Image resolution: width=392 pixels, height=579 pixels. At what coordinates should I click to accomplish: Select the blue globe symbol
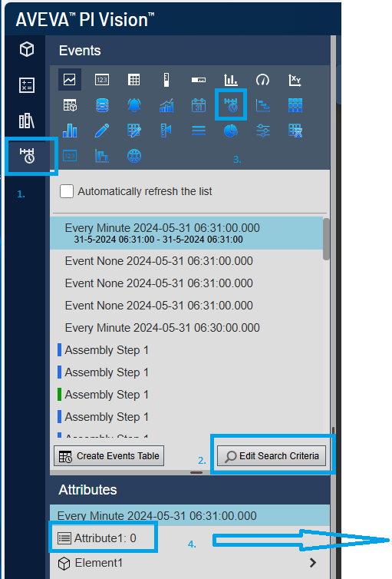(x=134, y=156)
